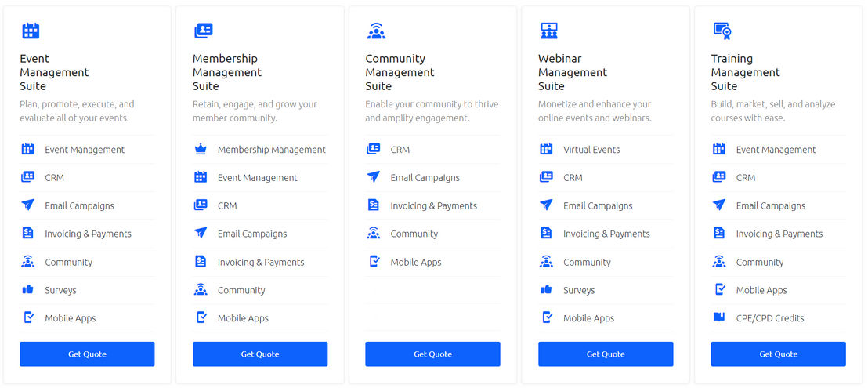The width and height of the screenshot is (868, 388).
Task: Click the book icon next to CPE/CPD Credits
Action: [719, 317]
